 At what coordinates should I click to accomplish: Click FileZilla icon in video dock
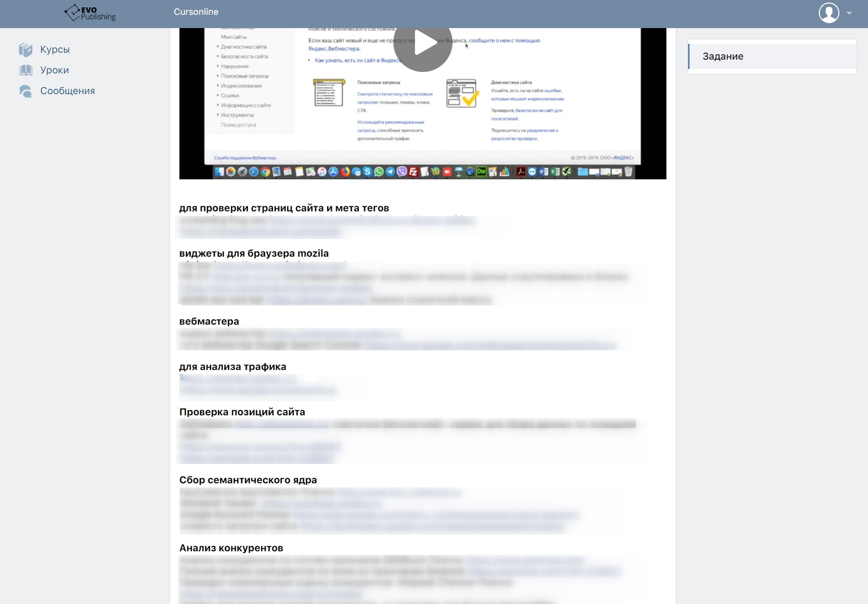(x=413, y=171)
